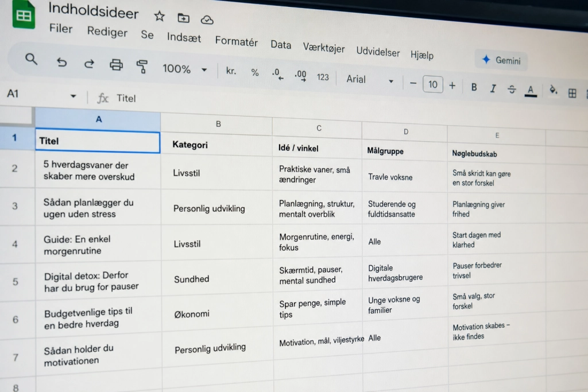
Task: Move document using the folder icon
Action: (x=183, y=18)
